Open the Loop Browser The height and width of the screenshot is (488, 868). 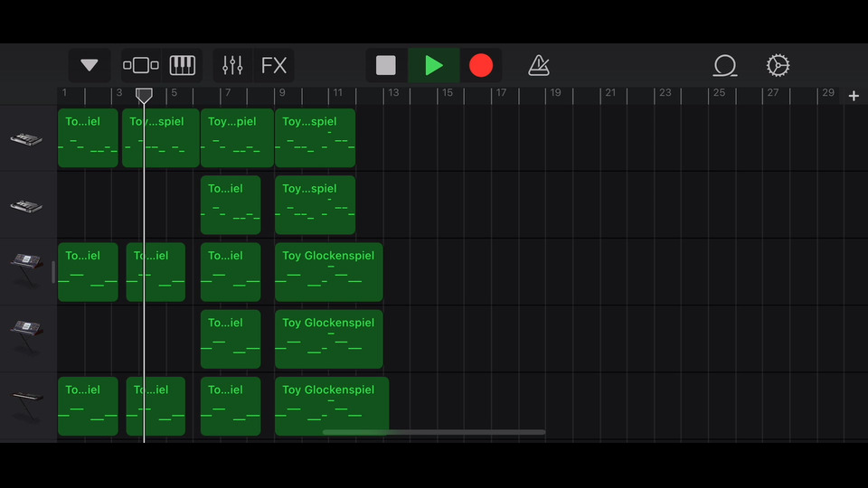[x=724, y=65]
